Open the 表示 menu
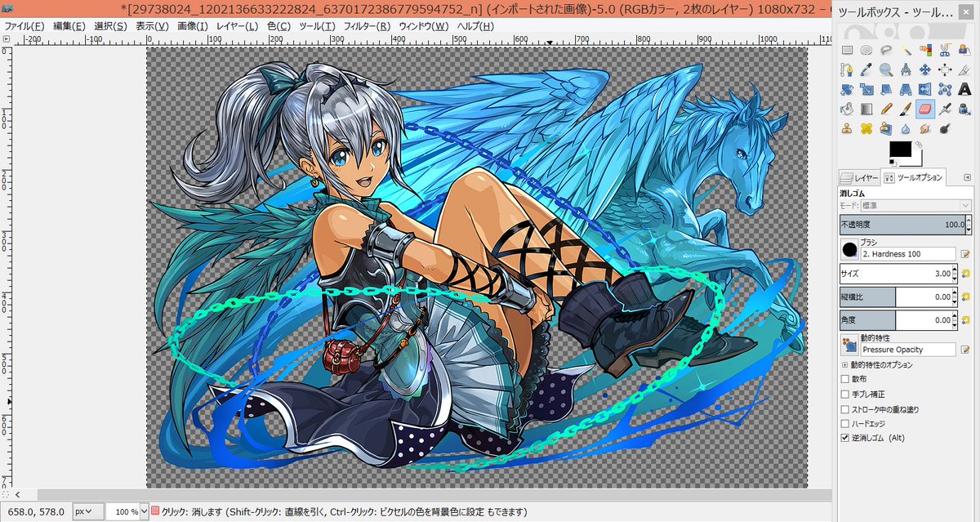980x522 pixels. pos(152,26)
